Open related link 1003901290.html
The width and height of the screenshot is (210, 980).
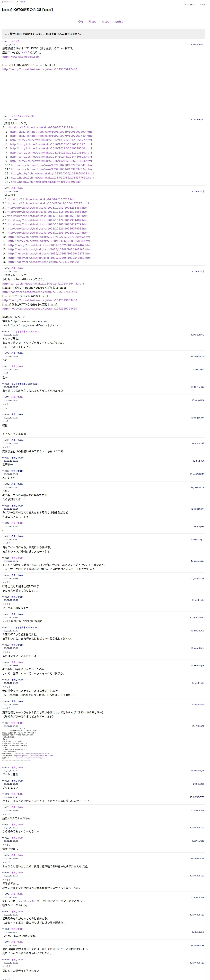tap(52, 132)
